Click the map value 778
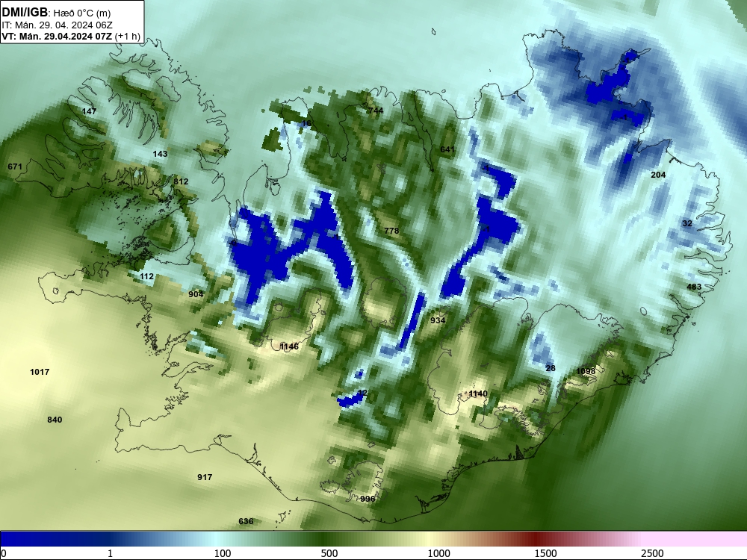 coord(391,231)
